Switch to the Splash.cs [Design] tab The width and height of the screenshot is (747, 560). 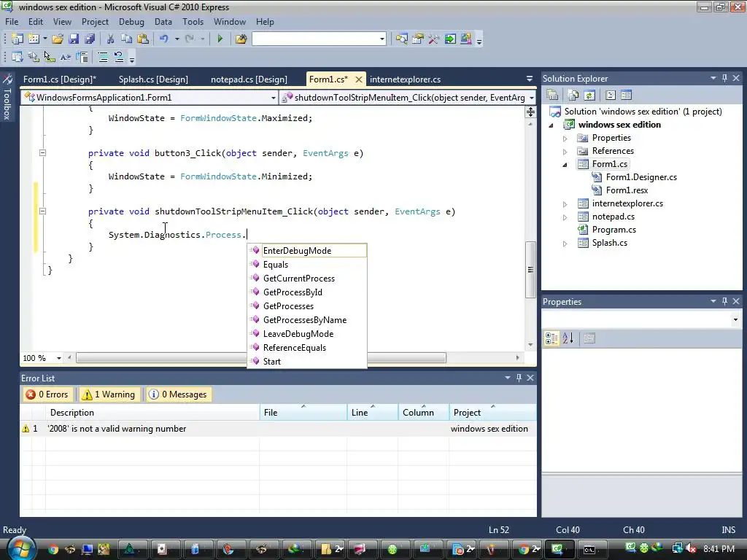pyautogui.click(x=153, y=79)
